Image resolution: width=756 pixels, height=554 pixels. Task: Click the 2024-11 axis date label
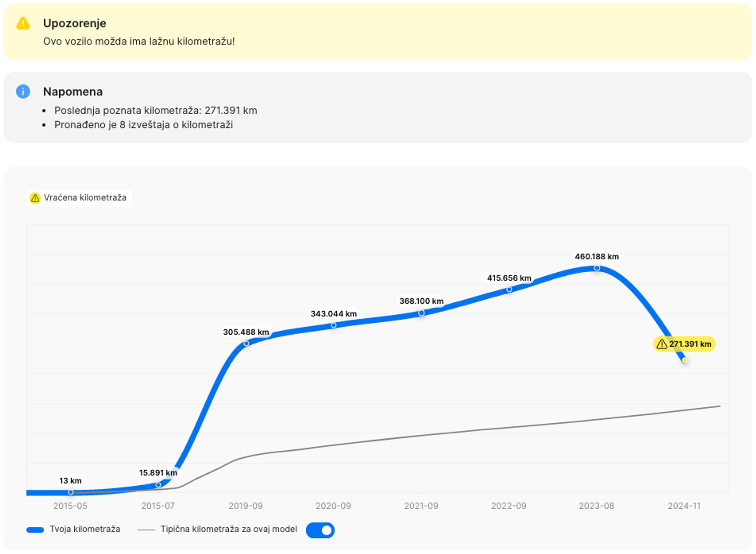coord(684,506)
